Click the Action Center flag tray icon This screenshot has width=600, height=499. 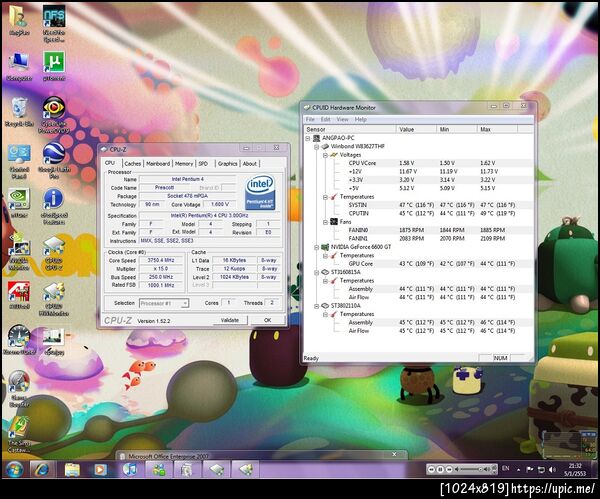tap(530, 470)
